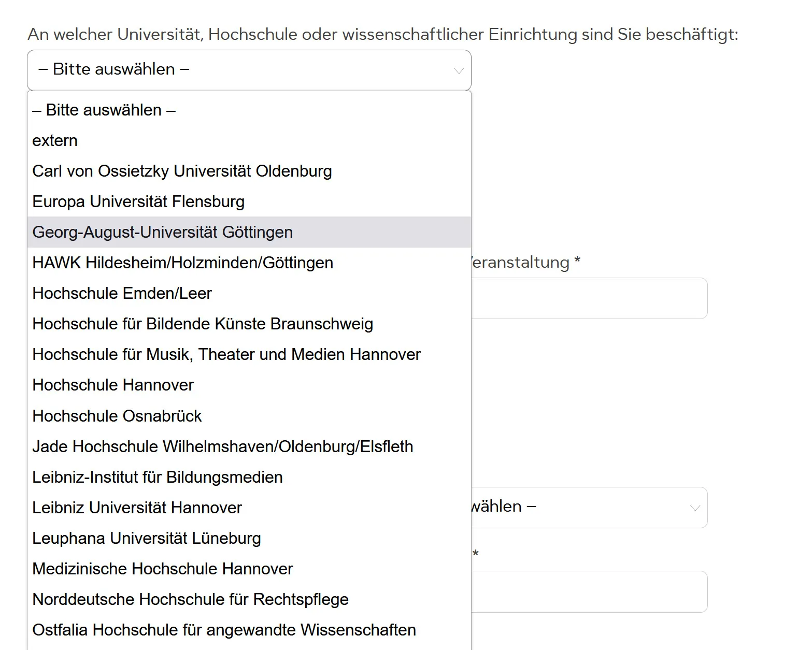Choose Ostfalia Hochschule für angewandte Wissenschaften
Viewport: 812px width, 650px height.
(249, 630)
